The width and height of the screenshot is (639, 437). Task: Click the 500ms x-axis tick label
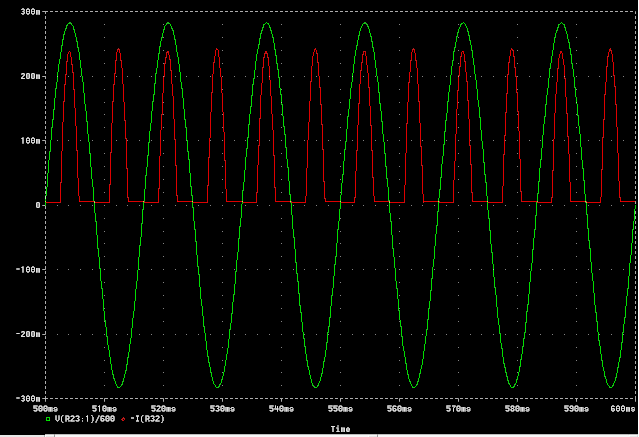click(46, 409)
